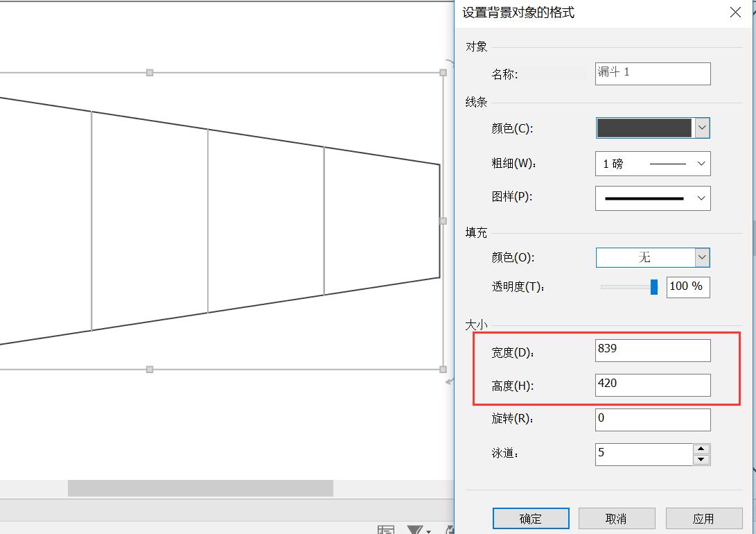
Task: Click the rotation arrow icon below the funnel
Action: click(x=450, y=381)
